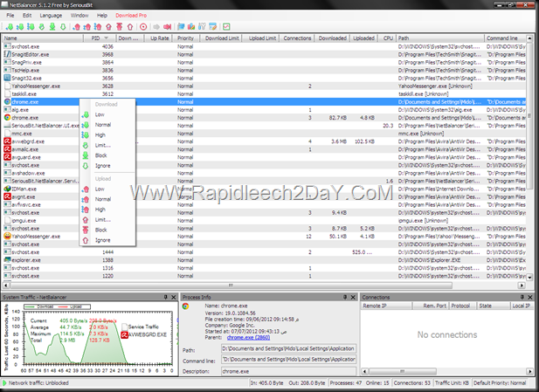This screenshot has height=392, width=539.
Task: Pin the Process Info panel
Action: pyautogui.click(x=345, y=297)
